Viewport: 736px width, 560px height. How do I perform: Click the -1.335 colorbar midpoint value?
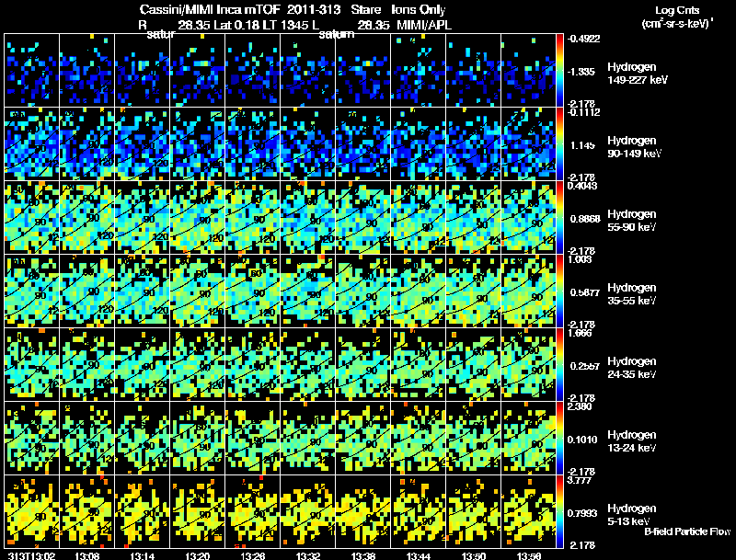(x=582, y=72)
